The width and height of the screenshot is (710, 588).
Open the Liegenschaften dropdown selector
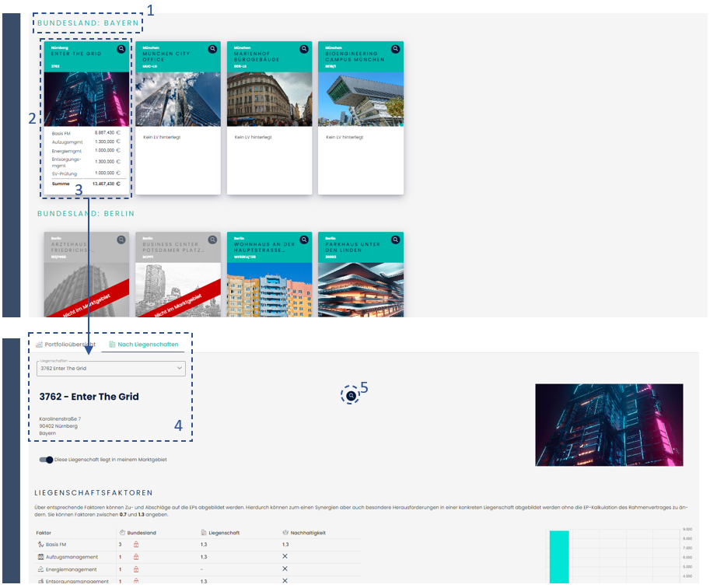[111, 368]
